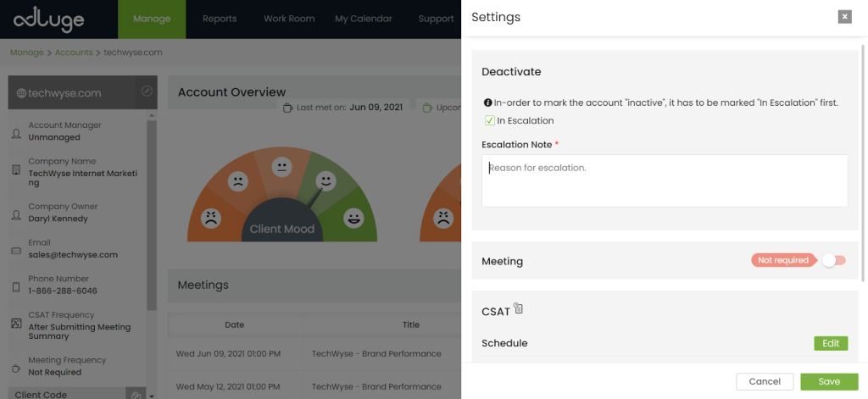Viewport: 868px width, 399px height.
Task: Toggle the Meeting required switch
Action: tap(834, 260)
